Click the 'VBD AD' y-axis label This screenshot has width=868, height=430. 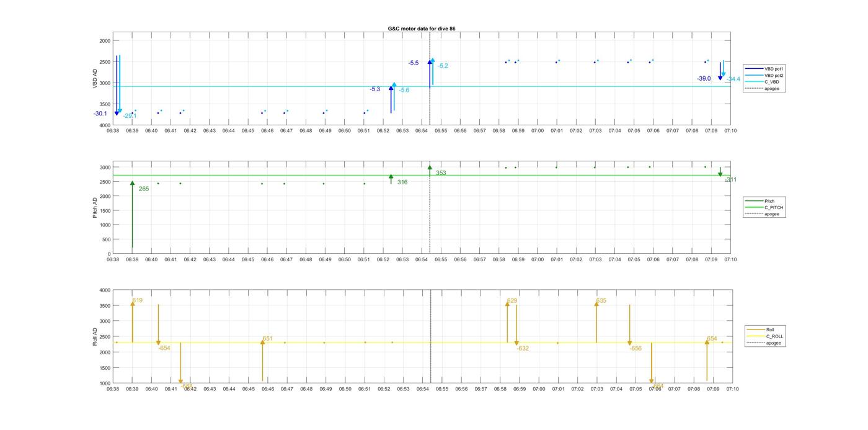pos(95,78)
